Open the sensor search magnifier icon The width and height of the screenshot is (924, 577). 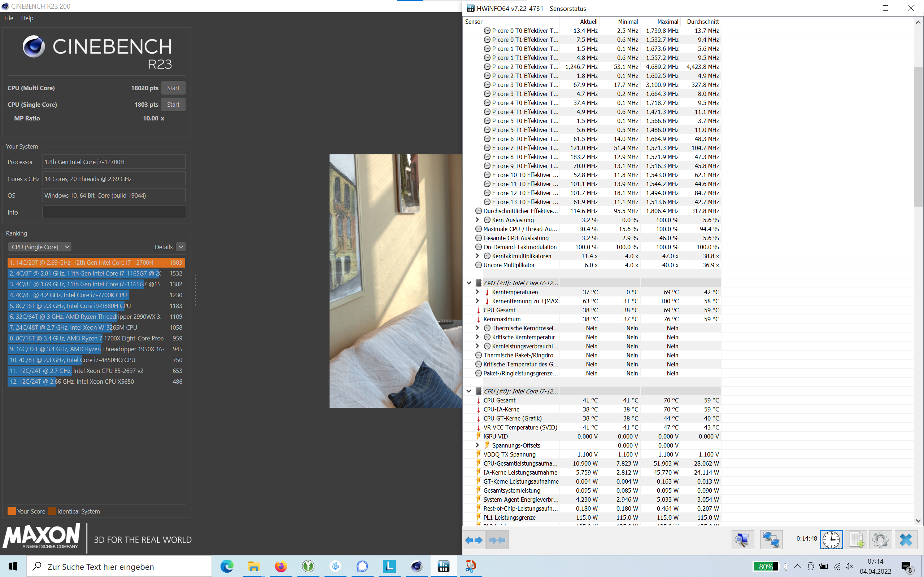(x=742, y=540)
